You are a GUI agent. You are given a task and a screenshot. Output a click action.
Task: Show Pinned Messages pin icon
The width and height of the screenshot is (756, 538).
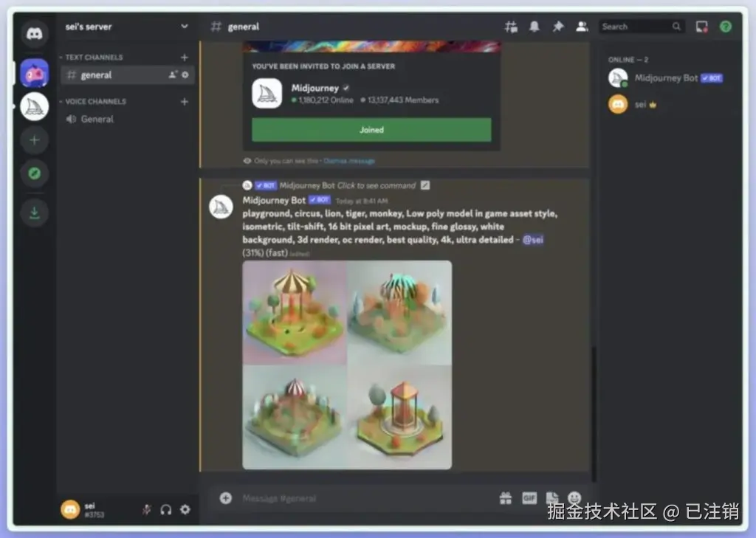click(x=558, y=27)
